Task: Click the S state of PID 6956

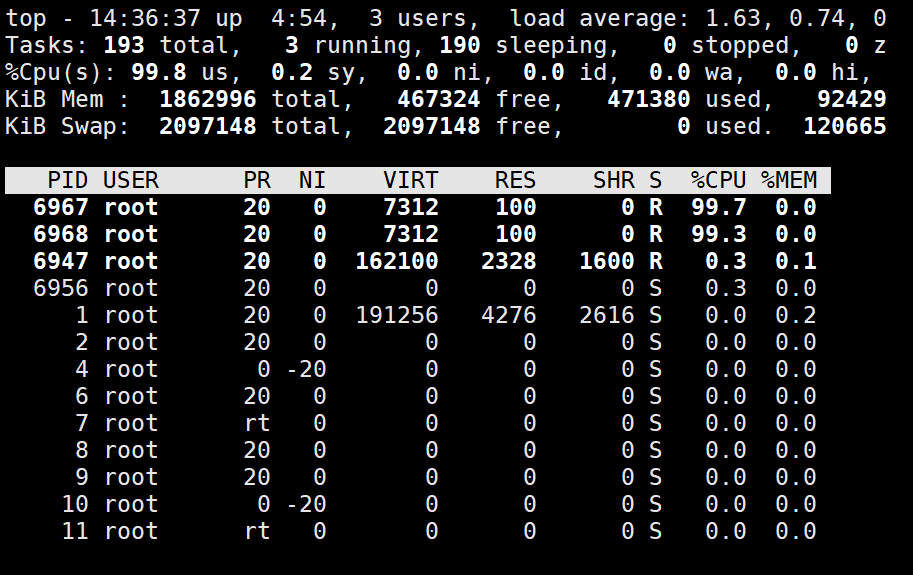Action: coord(656,288)
